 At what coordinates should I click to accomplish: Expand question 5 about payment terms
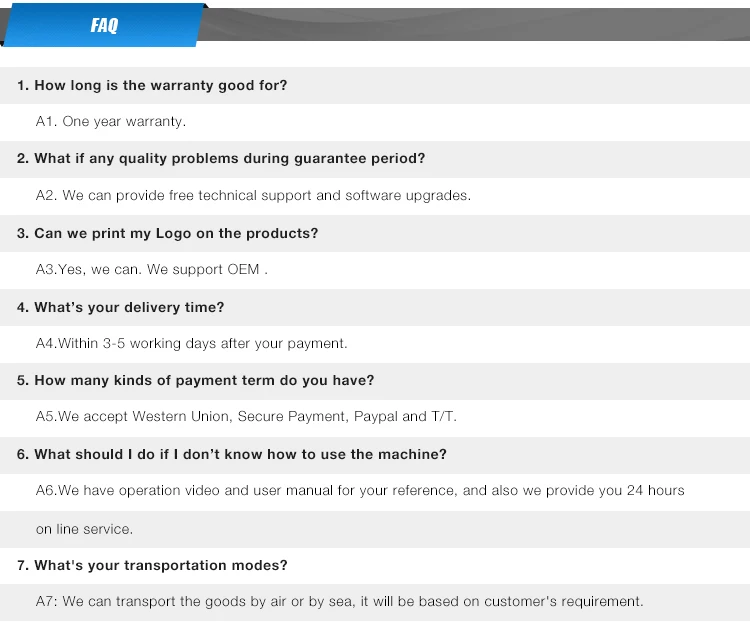196,380
